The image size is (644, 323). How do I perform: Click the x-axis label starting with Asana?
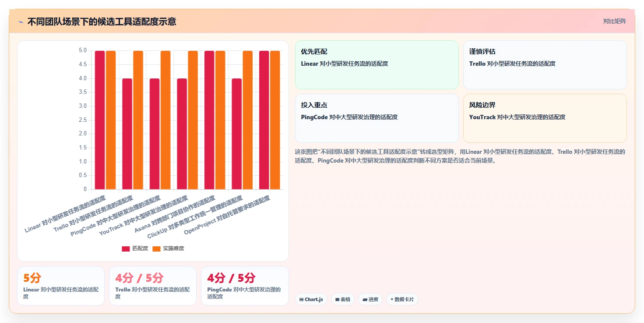pyautogui.click(x=175, y=214)
